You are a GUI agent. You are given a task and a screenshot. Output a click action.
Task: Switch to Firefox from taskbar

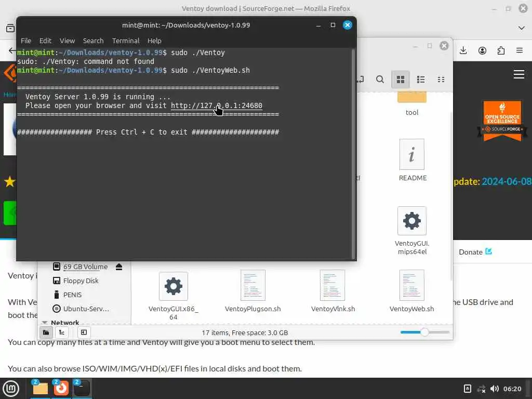coord(61,389)
